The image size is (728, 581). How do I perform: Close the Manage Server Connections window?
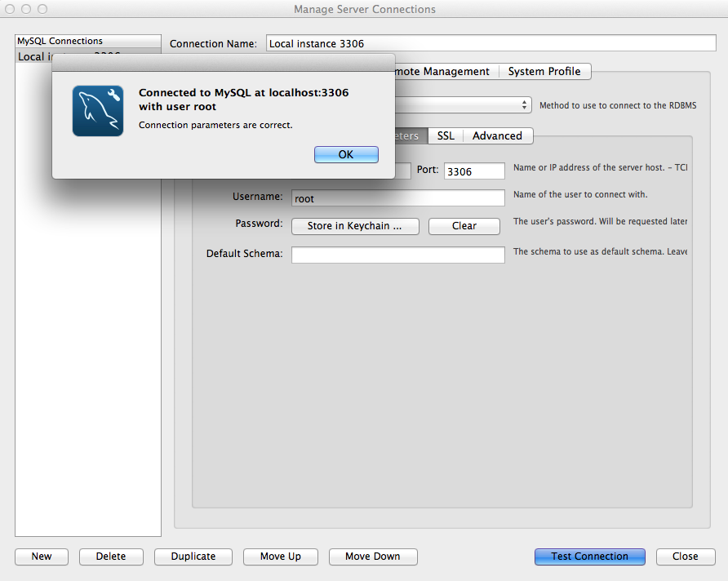point(686,557)
